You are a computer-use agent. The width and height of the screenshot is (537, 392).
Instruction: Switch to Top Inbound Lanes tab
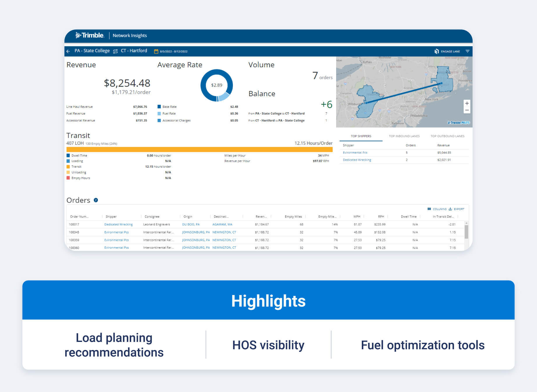click(404, 136)
